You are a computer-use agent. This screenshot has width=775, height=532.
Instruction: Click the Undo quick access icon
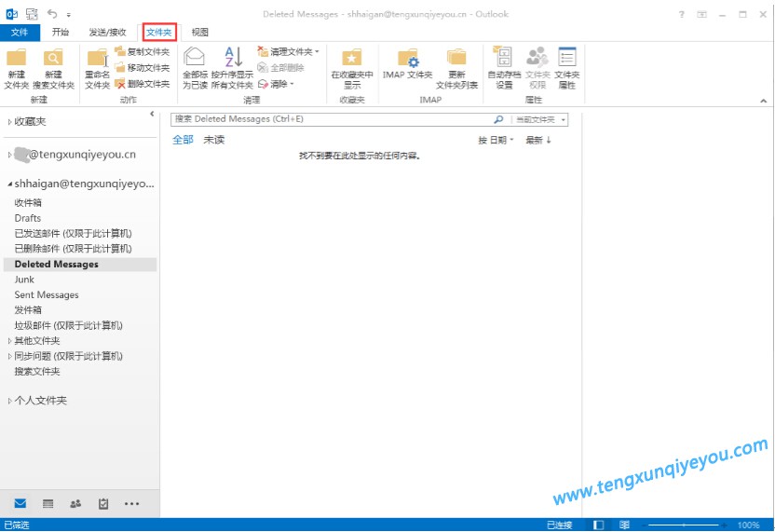[x=52, y=14]
